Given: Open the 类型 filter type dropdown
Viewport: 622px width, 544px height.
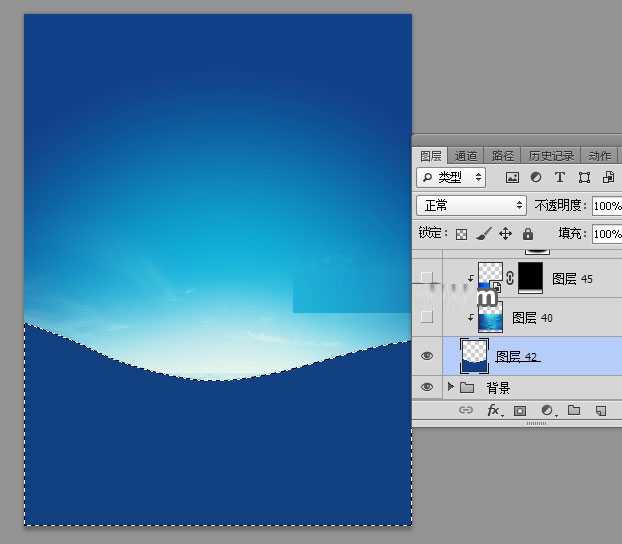Looking at the screenshot, I should pos(451,177).
